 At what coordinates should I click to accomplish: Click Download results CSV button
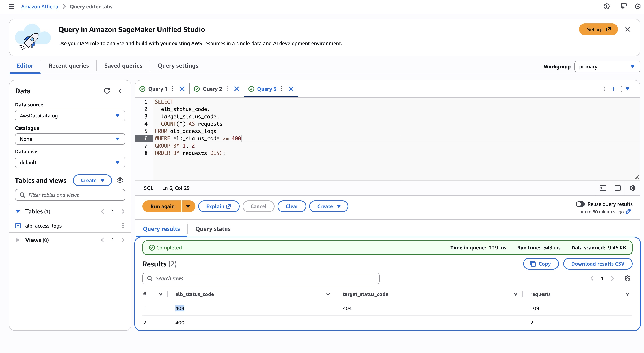[x=598, y=264]
